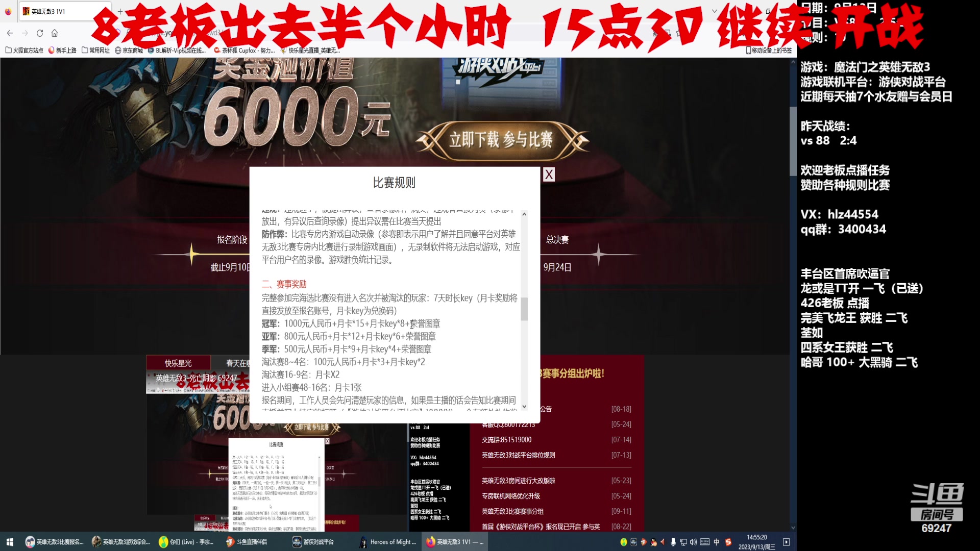Click the touch keyboard tray icon

[705, 542]
